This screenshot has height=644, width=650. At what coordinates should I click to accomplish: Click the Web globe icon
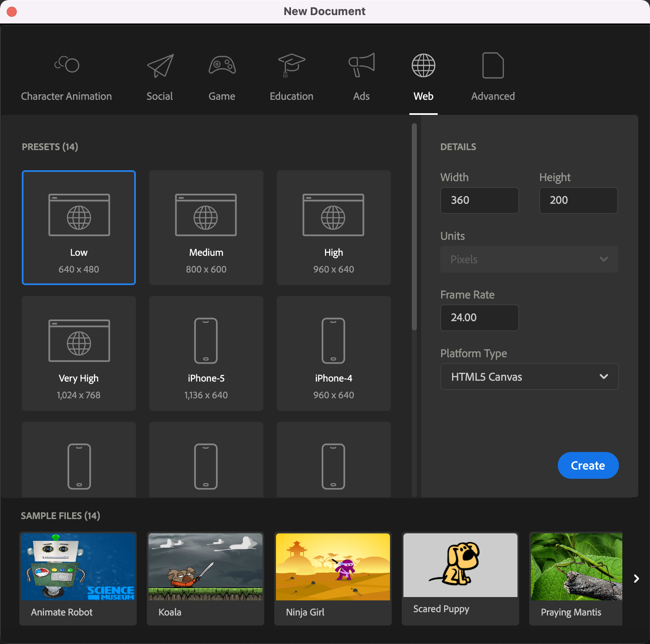[x=424, y=65]
